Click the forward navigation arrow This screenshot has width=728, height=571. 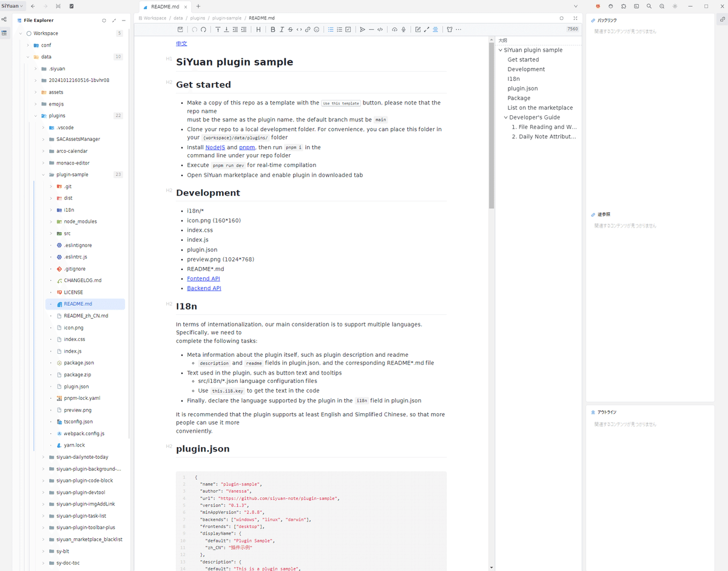pos(44,6)
